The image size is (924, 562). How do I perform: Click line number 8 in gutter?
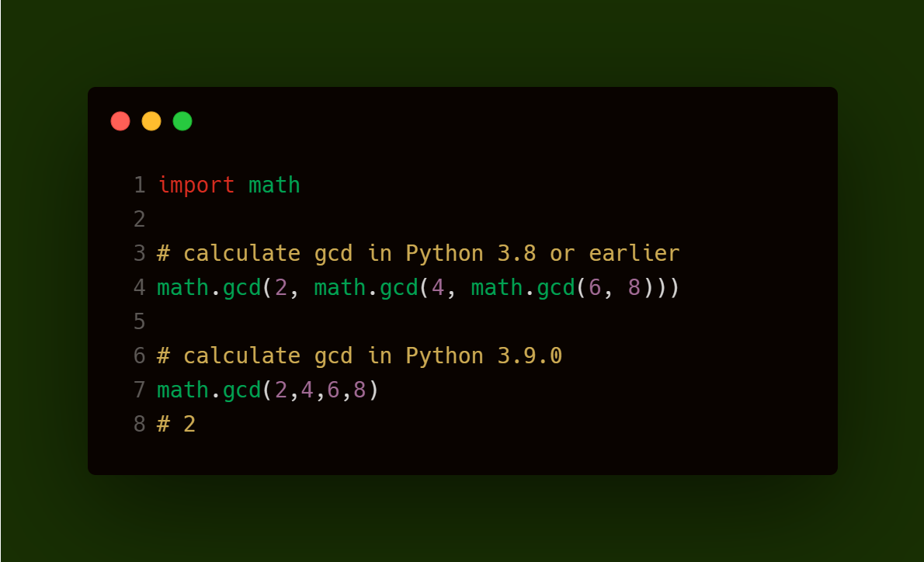coord(140,425)
